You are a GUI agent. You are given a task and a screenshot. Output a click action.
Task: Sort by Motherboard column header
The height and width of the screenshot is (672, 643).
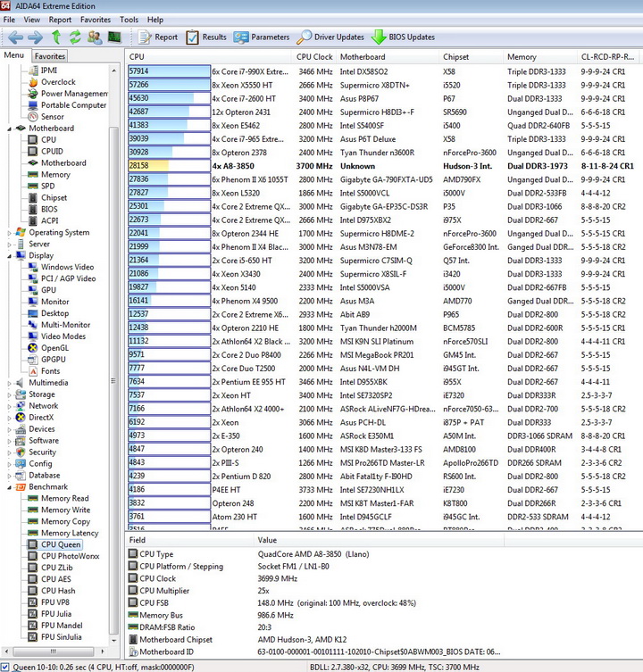click(x=388, y=56)
